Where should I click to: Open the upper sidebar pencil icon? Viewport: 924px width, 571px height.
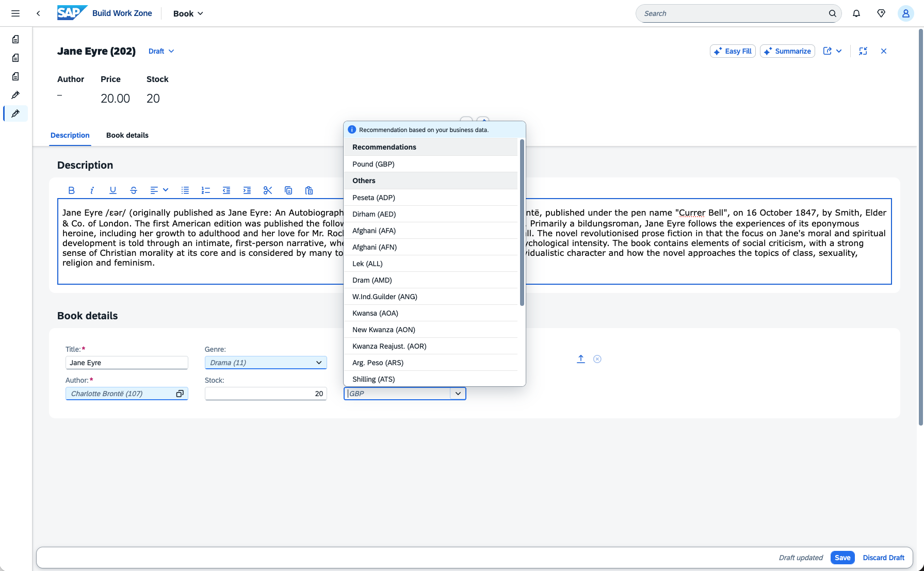pos(15,95)
